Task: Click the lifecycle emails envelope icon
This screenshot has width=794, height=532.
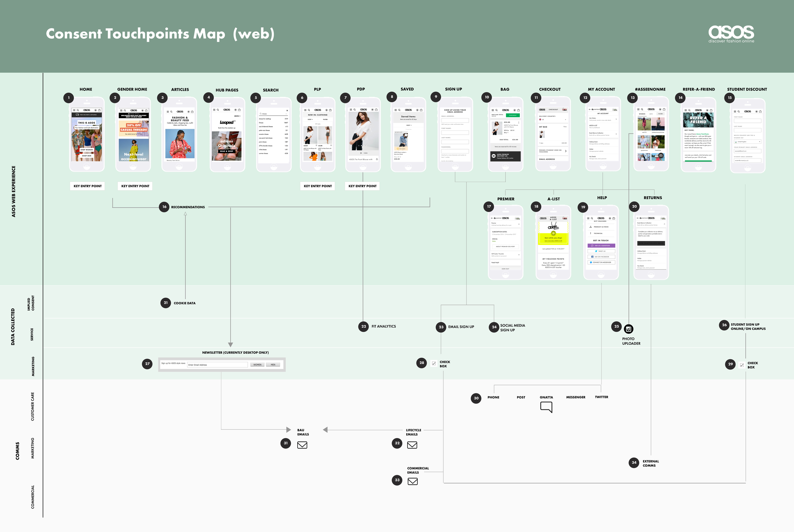Action: 412,445
